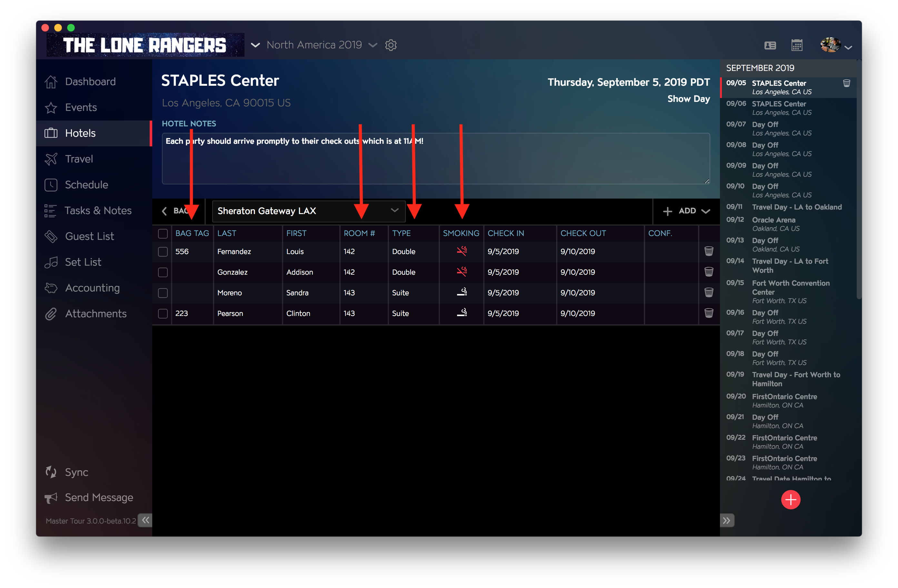This screenshot has width=898, height=588.
Task: Select 09/15 Fort Worth Convention Center
Action: click(x=788, y=291)
